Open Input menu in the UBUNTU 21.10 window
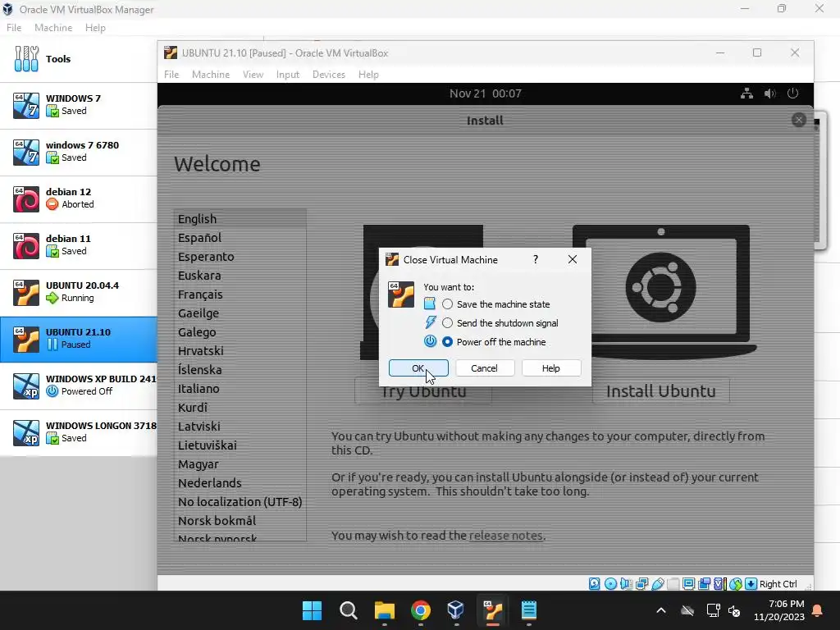The image size is (840, 630). [288, 75]
